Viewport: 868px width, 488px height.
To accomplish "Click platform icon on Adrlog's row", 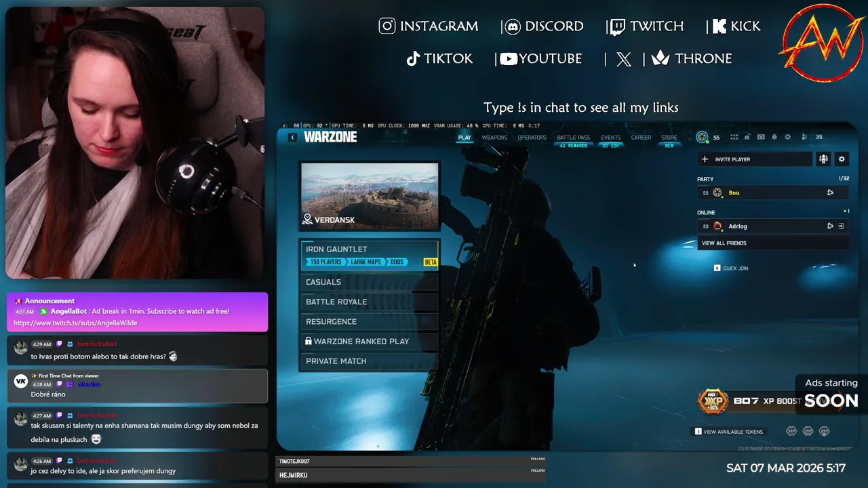I will click(x=830, y=226).
